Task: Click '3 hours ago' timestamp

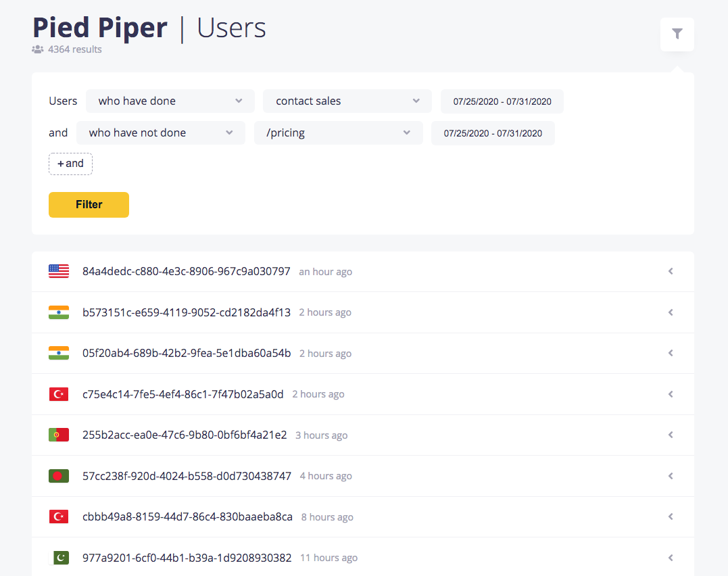Action: tap(321, 435)
